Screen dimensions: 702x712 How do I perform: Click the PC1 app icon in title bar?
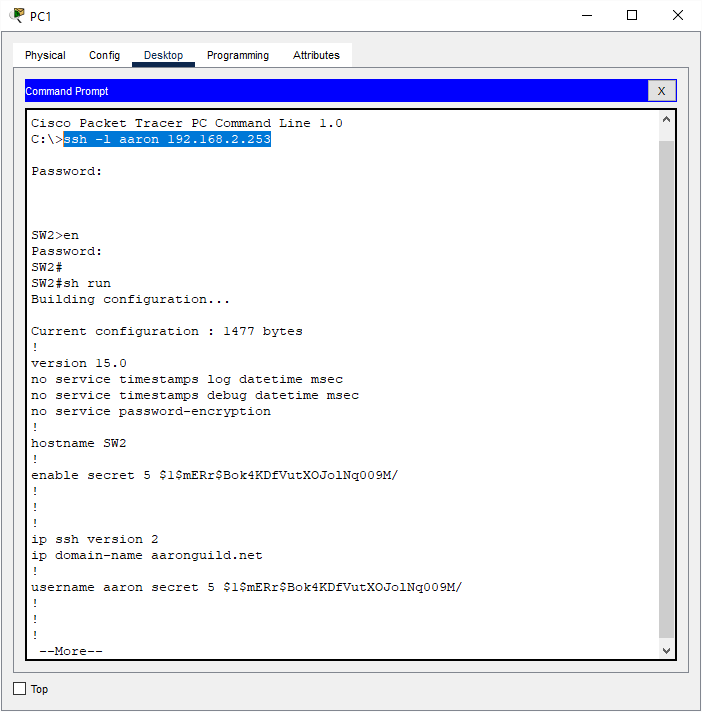17,15
